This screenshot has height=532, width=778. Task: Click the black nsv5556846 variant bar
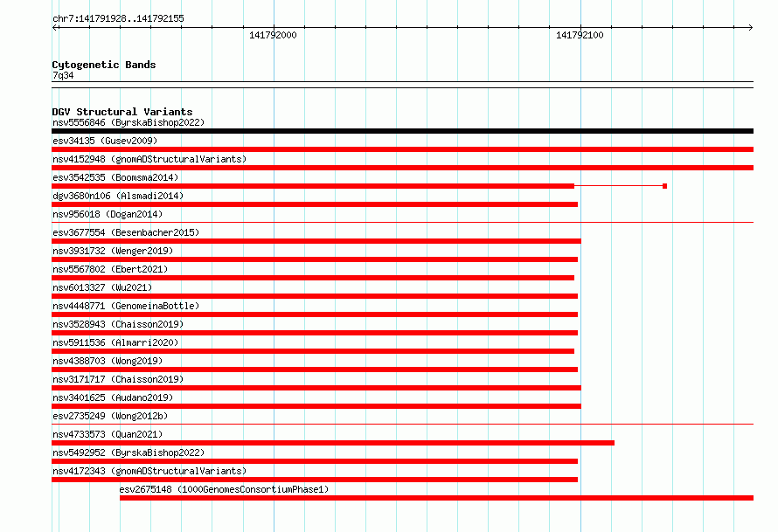click(402, 131)
